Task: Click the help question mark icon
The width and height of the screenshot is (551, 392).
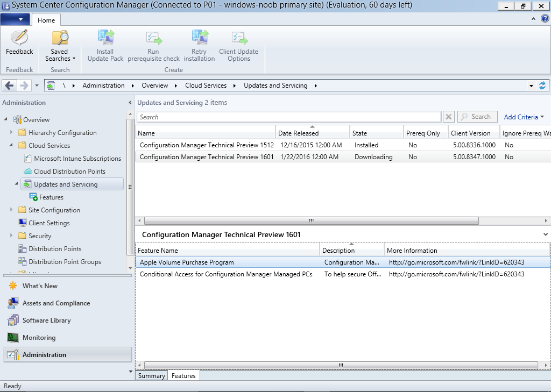Action: click(x=545, y=19)
